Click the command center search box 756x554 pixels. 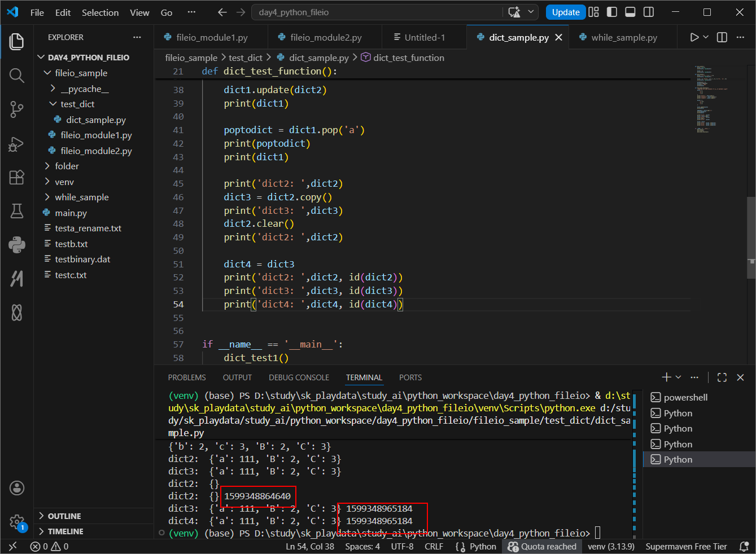pos(377,12)
